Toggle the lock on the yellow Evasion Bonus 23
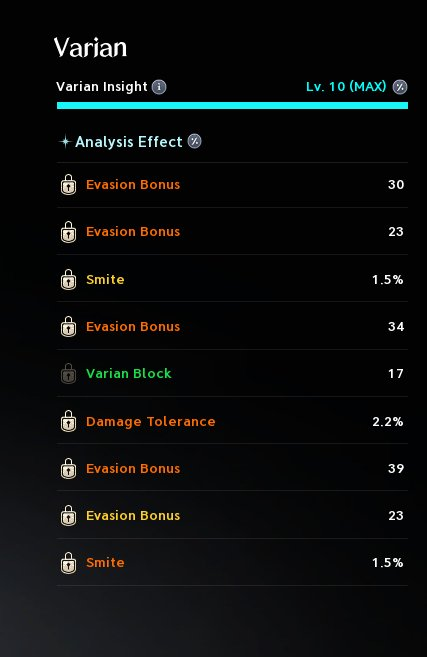Screen dimensions: 427x657 [x=68, y=516]
